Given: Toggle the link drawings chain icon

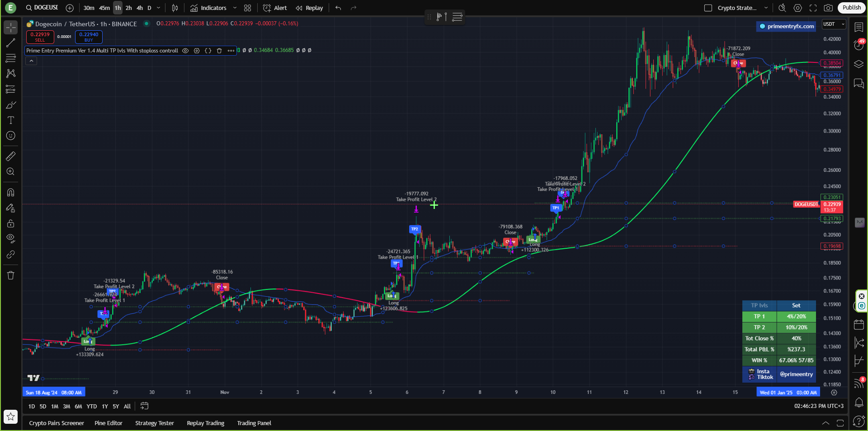Looking at the screenshot, I should (x=11, y=255).
